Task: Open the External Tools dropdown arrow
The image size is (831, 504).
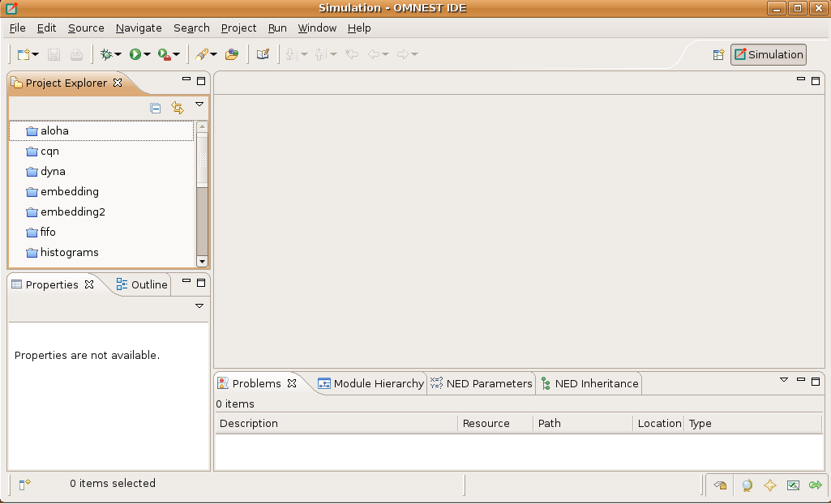Action: pos(177,54)
